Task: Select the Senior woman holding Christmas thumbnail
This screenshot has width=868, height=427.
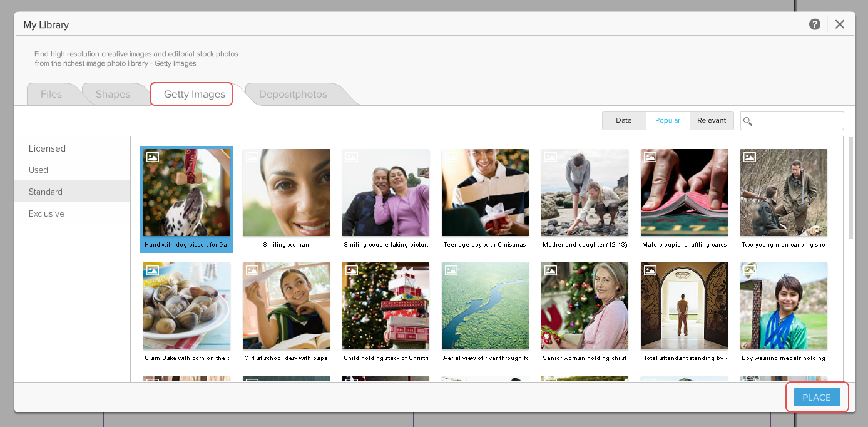Action: pos(585,306)
